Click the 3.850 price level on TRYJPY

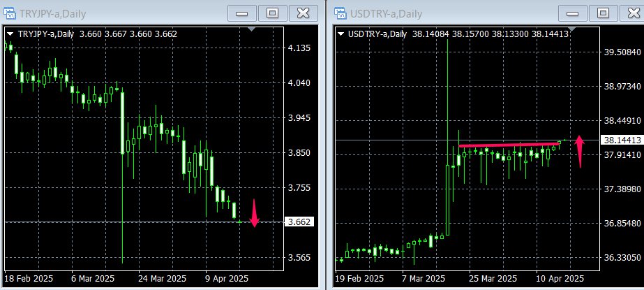coord(299,153)
